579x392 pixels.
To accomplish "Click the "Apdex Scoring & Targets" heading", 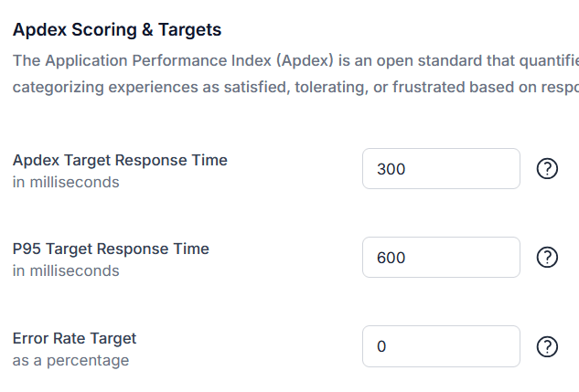I will pyautogui.click(x=116, y=30).
